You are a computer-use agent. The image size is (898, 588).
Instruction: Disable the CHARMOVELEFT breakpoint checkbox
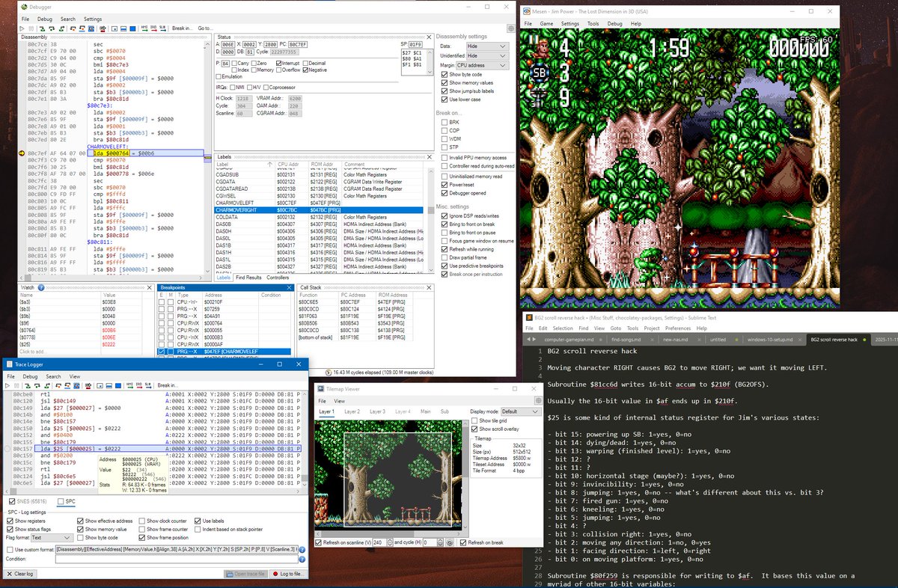pyautogui.click(x=162, y=351)
